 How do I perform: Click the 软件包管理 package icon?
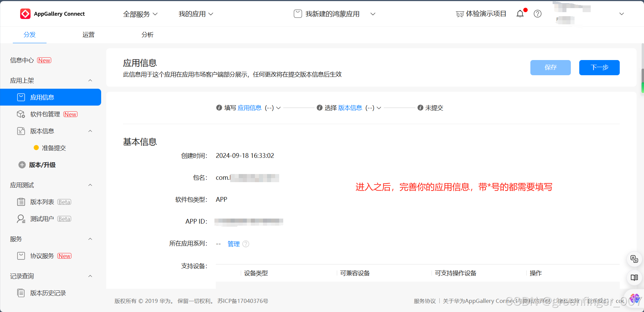(21, 114)
